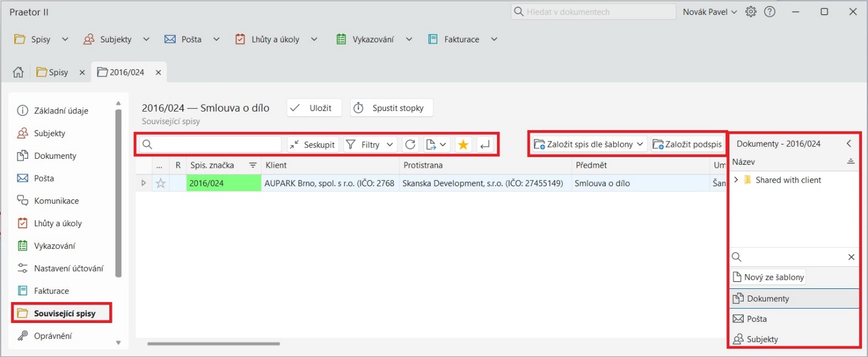Click the refresh icon in the toolbar
Screen dimensions: 868x357
(x=410, y=144)
